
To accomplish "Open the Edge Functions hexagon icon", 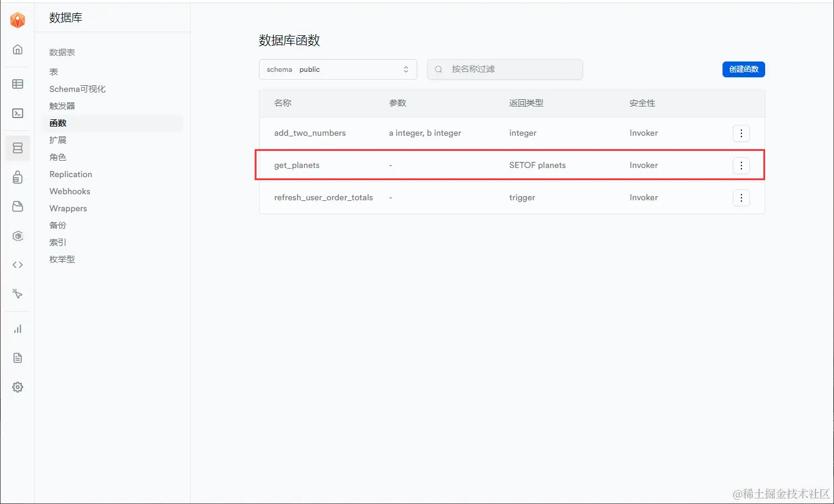I will [x=18, y=236].
